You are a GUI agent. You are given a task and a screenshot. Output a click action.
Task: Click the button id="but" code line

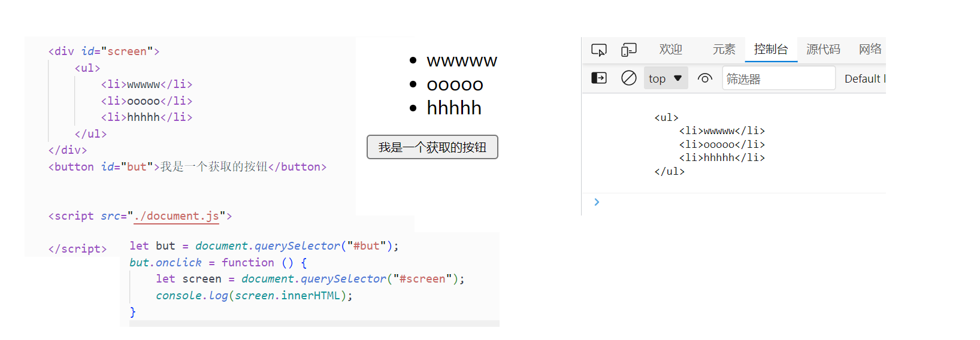point(187,167)
